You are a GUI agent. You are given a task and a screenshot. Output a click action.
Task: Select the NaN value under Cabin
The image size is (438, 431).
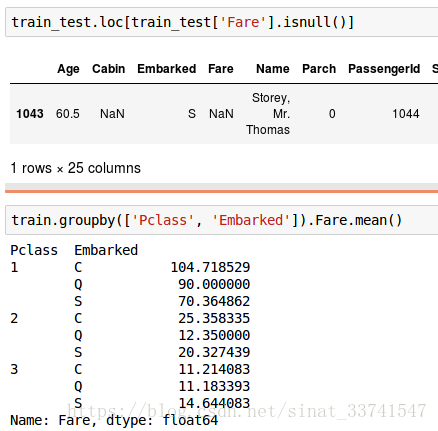point(112,114)
